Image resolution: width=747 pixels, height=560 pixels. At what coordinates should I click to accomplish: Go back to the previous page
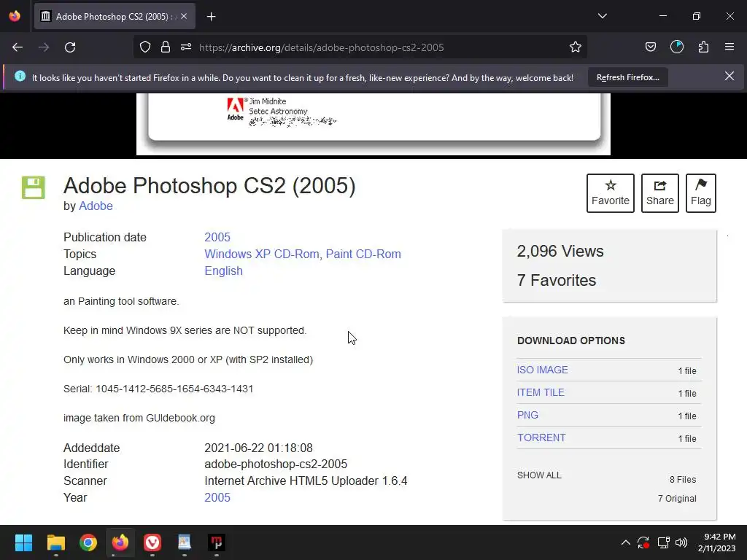pyautogui.click(x=18, y=47)
